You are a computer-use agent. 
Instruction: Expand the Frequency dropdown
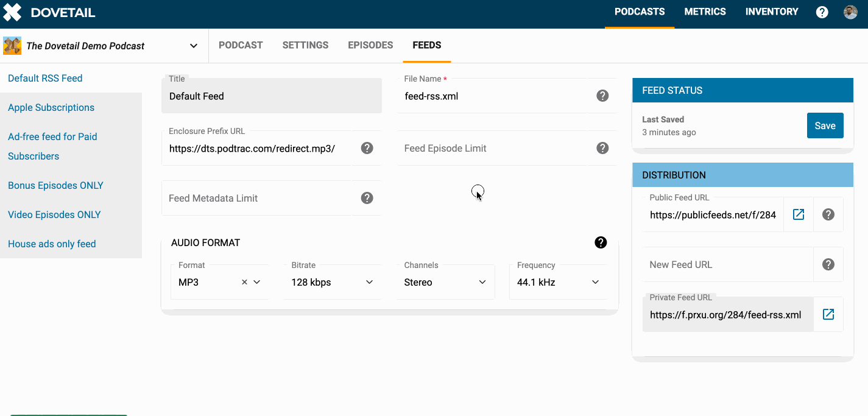click(x=558, y=282)
